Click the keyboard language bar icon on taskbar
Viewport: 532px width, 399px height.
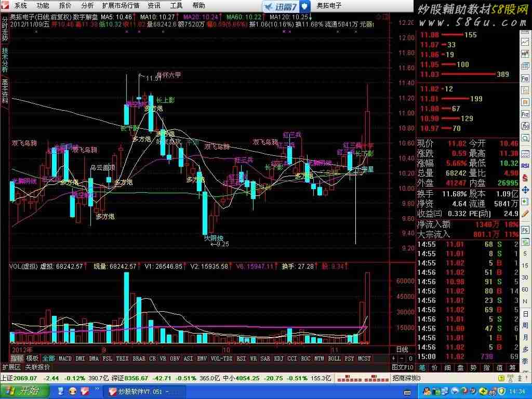[x=407, y=392]
